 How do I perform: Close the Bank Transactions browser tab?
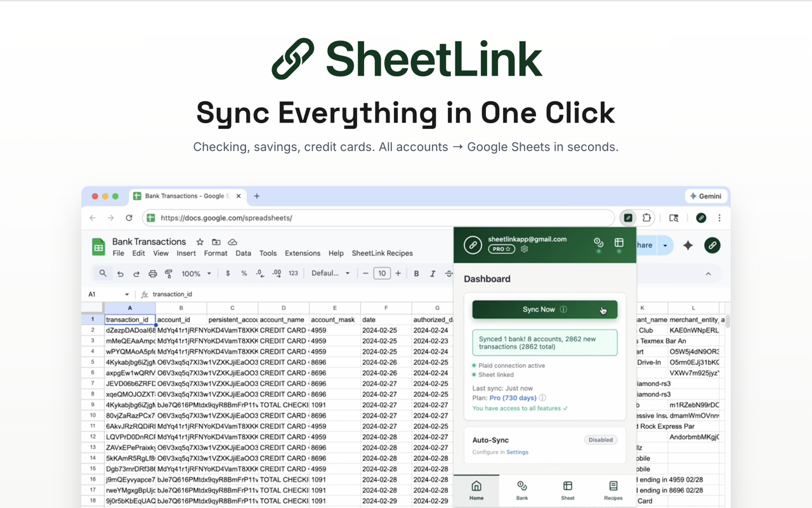tap(239, 196)
